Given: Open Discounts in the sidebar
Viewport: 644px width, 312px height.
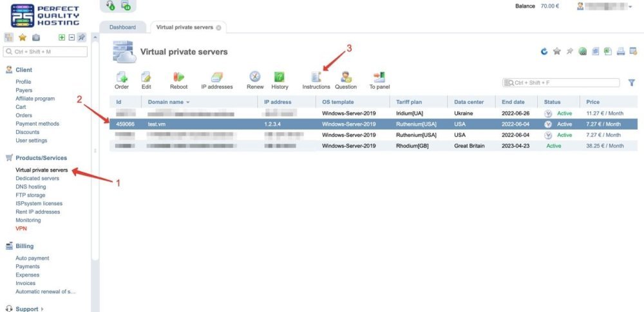Looking at the screenshot, I should pos(28,132).
